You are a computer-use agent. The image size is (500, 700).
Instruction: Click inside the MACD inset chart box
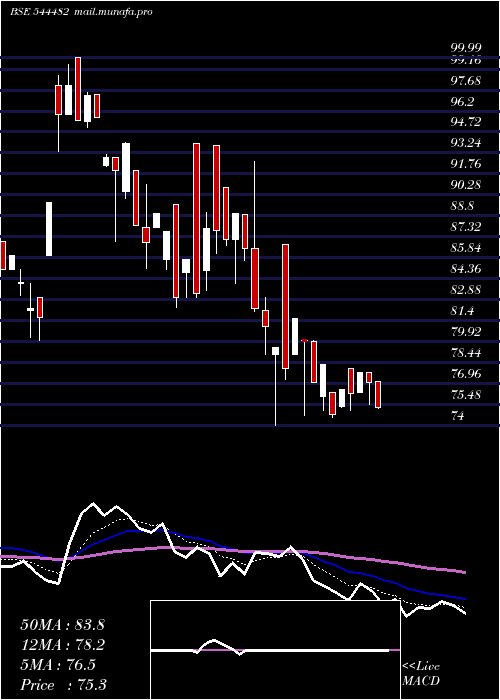pyautogui.click(x=275, y=650)
